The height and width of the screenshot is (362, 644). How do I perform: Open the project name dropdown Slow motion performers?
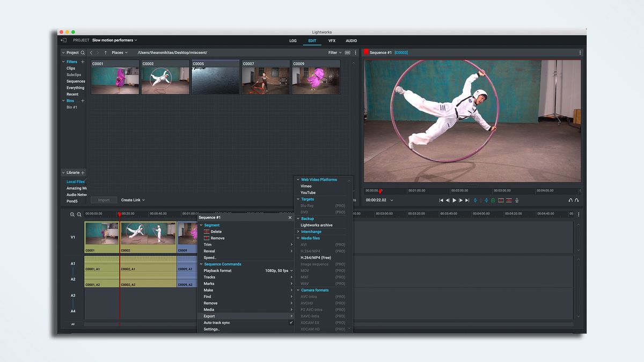[114, 40]
